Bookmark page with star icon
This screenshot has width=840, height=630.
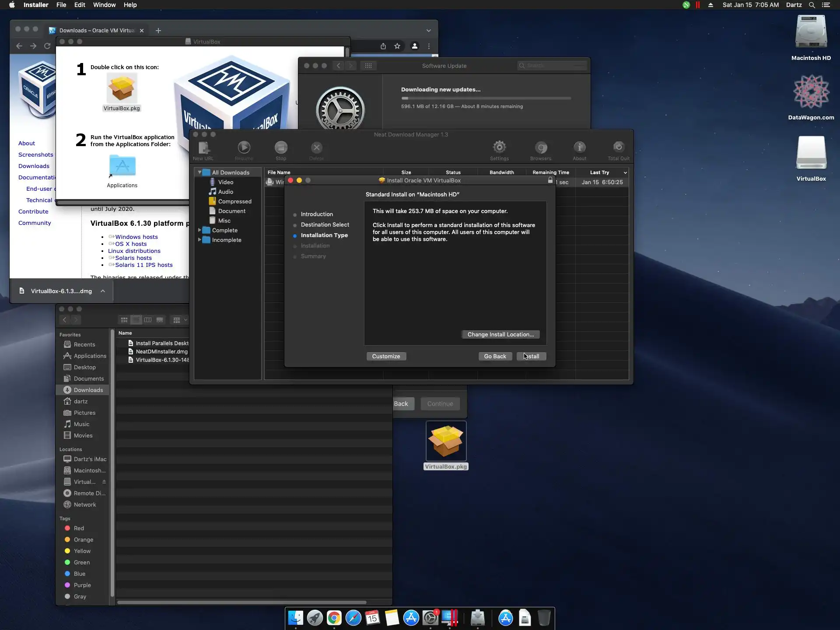[397, 46]
